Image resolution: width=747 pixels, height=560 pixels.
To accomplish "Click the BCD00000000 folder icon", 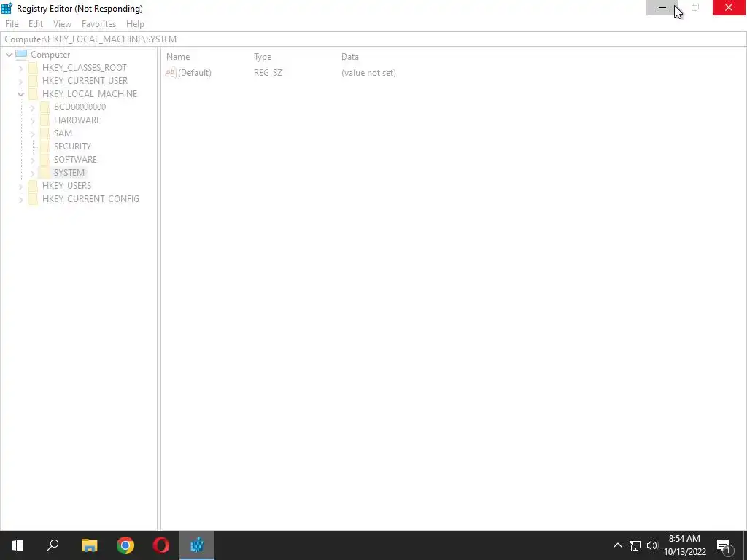I will pyautogui.click(x=44, y=106).
